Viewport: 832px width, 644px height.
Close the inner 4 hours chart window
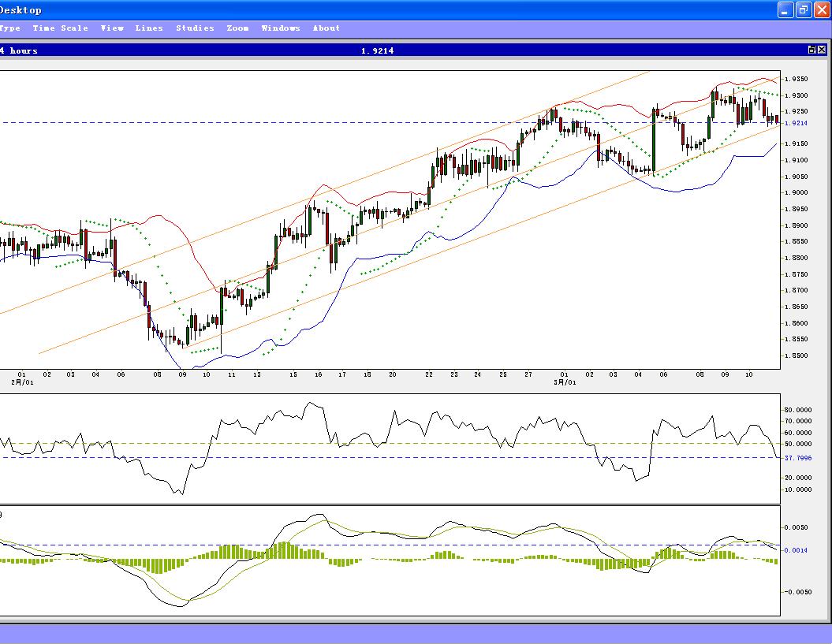[822, 50]
